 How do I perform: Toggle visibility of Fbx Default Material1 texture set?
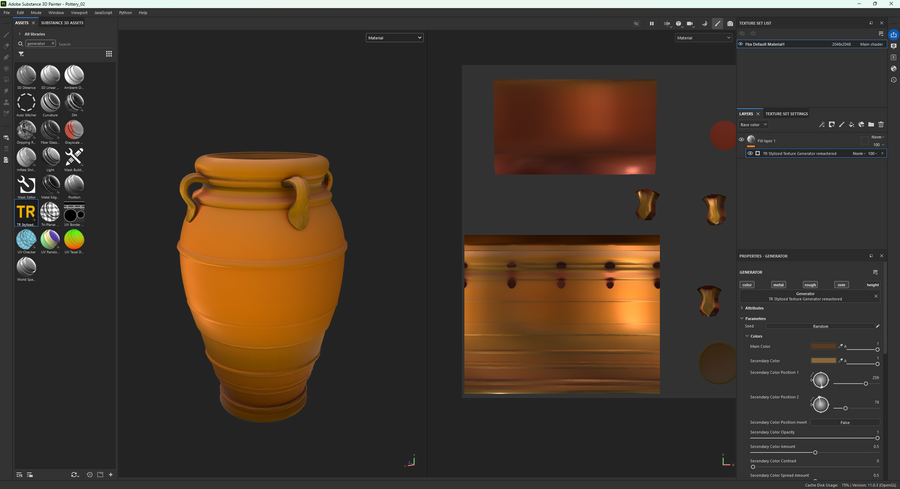click(x=741, y=44)
